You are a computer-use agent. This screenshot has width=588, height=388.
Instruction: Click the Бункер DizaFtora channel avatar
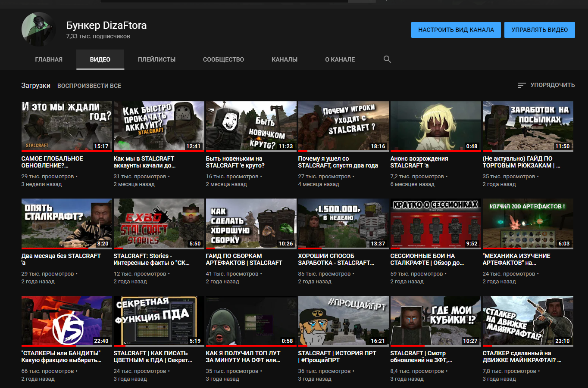pyautogui.click(x=39, y=29)
